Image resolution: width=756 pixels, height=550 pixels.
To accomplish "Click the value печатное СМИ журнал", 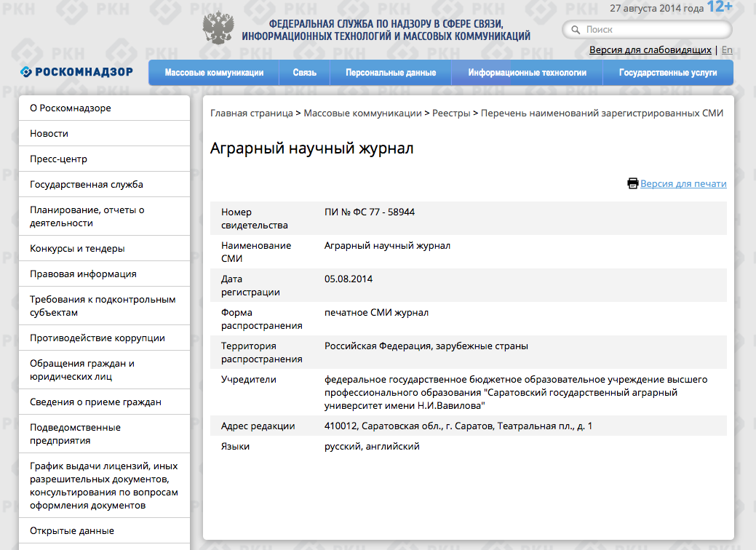I will [x=376, y=313].
